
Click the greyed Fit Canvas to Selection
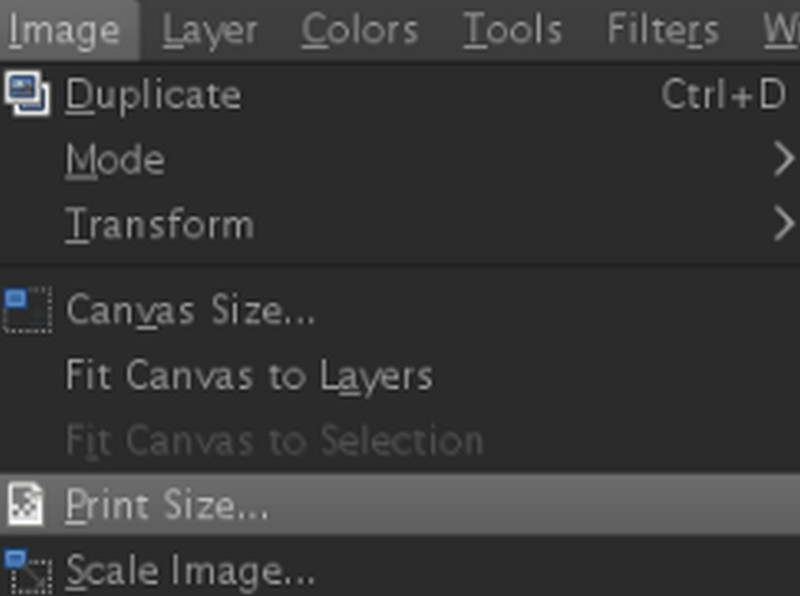coord(274,440)
